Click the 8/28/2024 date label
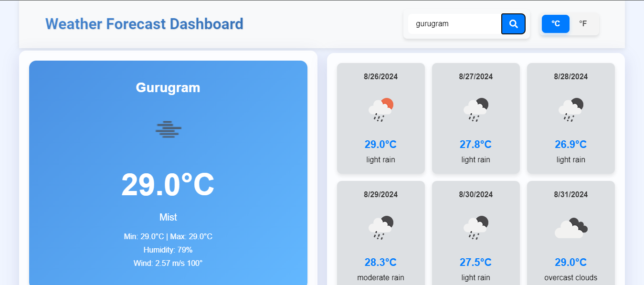Viewport: 644px width, 285px height. [570, 76]
